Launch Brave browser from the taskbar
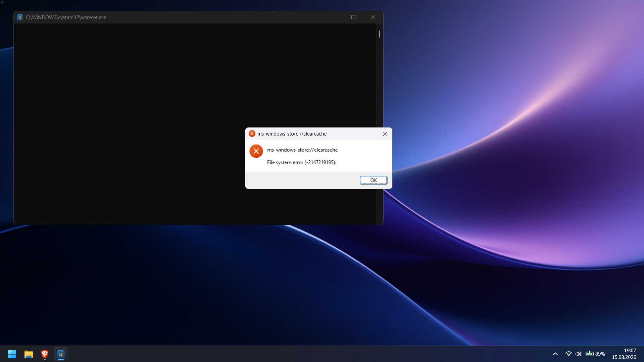The height and width of the screenshot is (362, 644). click(x=45, y=354)
